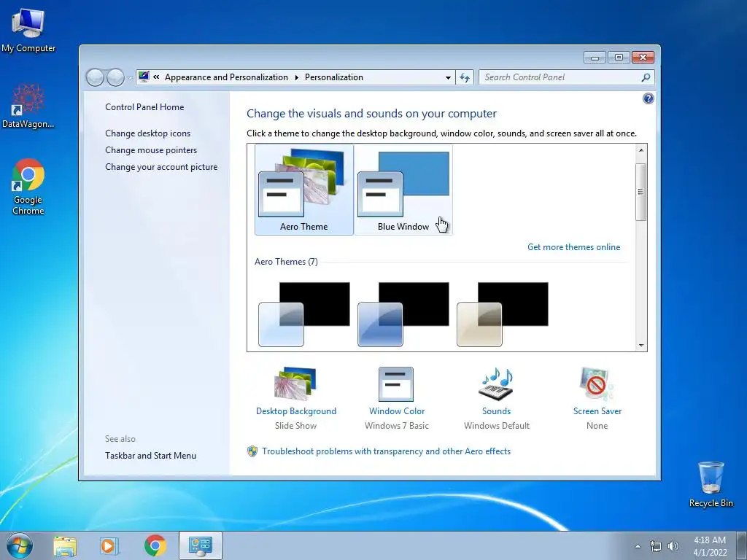Click the Sounds text link
747x560 pixels.
pyautogui.click(x=496, y=411)
